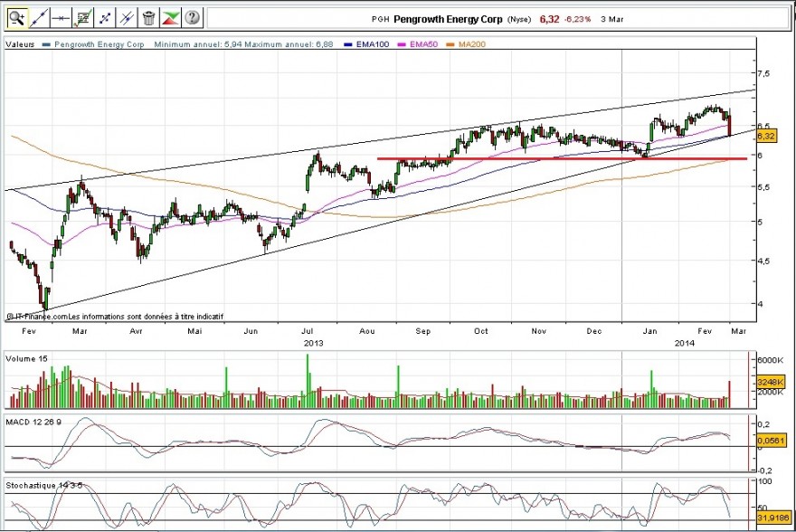The image size is (796, 532).
Task: Click the PGH ticker symbol
Action: (380, 19)
